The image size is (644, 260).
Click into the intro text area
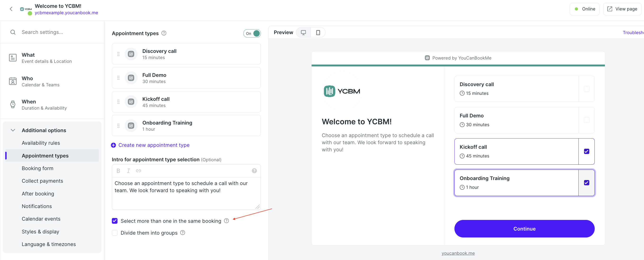click(x=186, y=193)
